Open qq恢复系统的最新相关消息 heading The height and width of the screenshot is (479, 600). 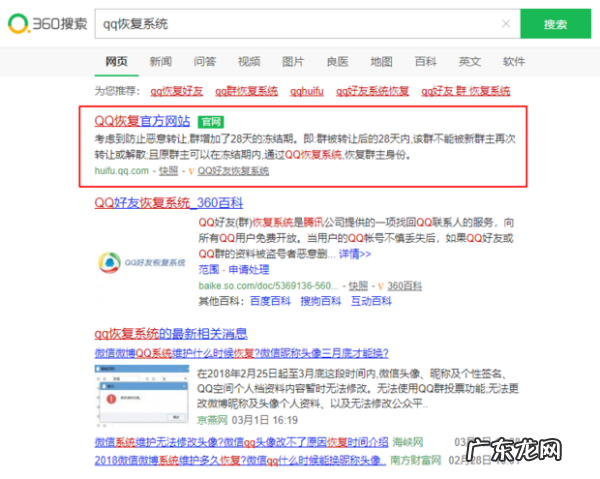171,333
